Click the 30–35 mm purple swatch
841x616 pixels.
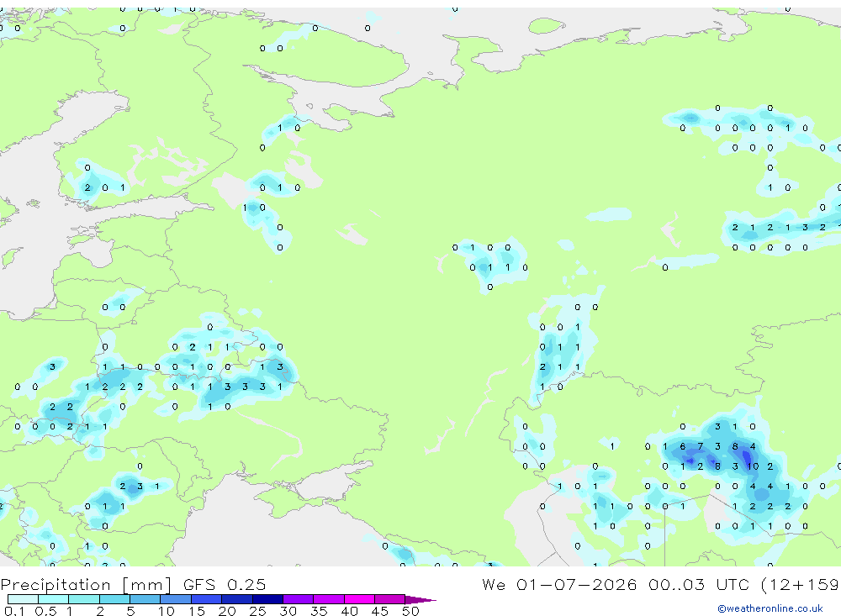tap(299, 599)
